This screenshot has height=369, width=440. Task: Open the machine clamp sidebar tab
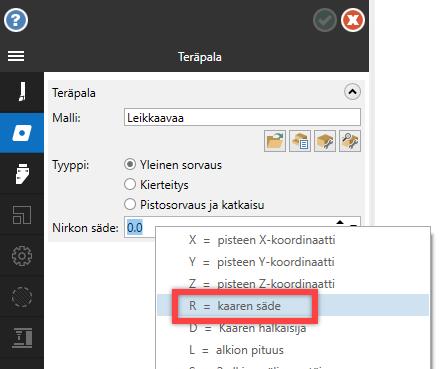pyautogui.click(x=22, y=338)
